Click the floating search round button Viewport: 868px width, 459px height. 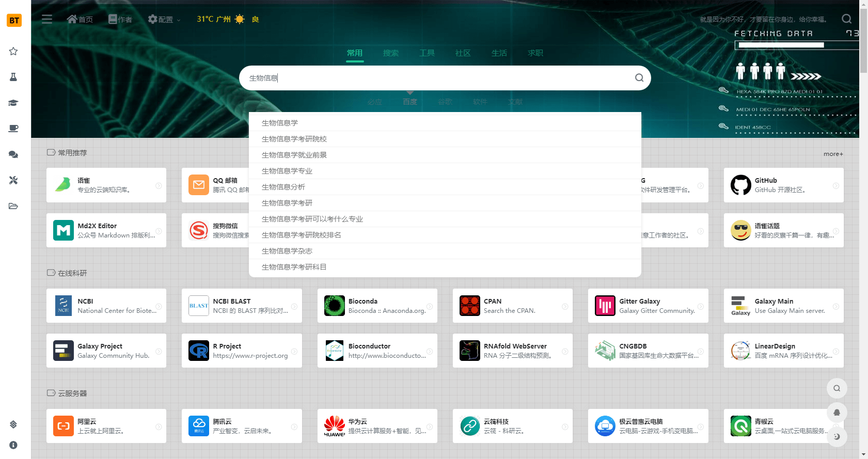[x=837, y=388]
